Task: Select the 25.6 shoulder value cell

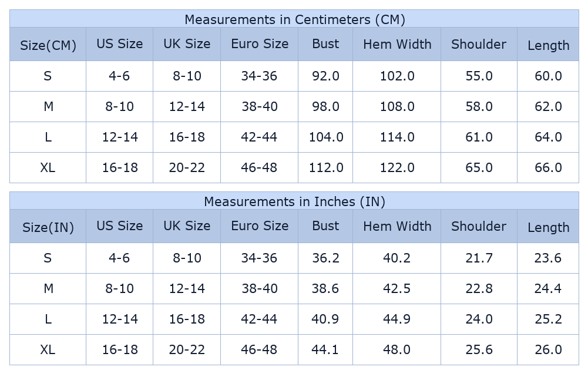Action: click(479, 349)
